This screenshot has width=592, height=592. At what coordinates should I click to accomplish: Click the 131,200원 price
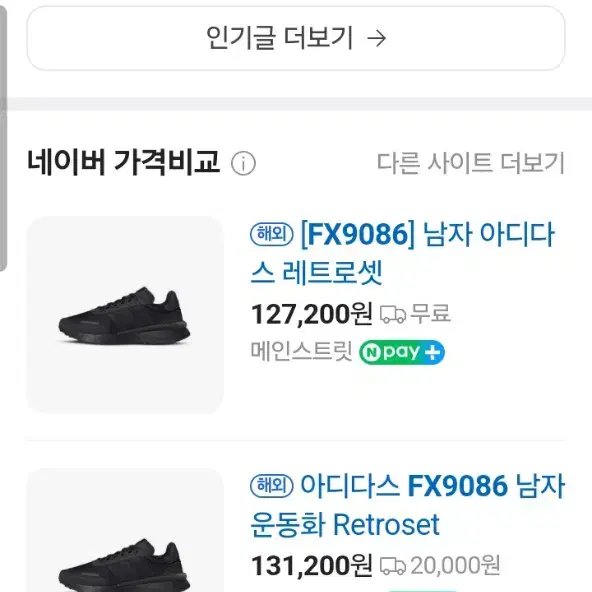[312, 566]
